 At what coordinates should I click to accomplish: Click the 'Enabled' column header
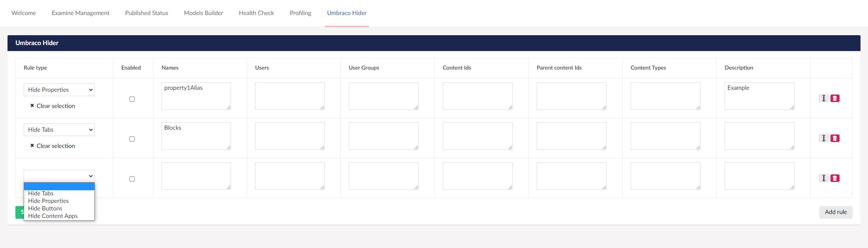coord(131,68)
